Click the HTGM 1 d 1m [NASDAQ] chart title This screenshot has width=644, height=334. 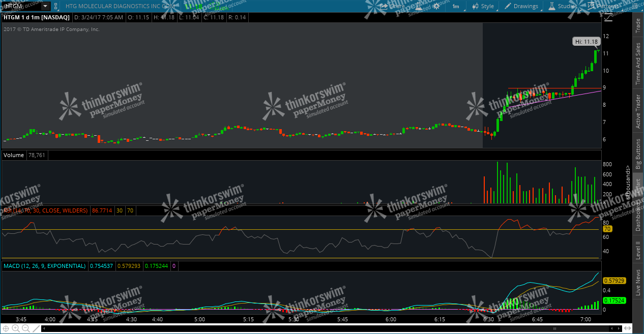[36, 17]
